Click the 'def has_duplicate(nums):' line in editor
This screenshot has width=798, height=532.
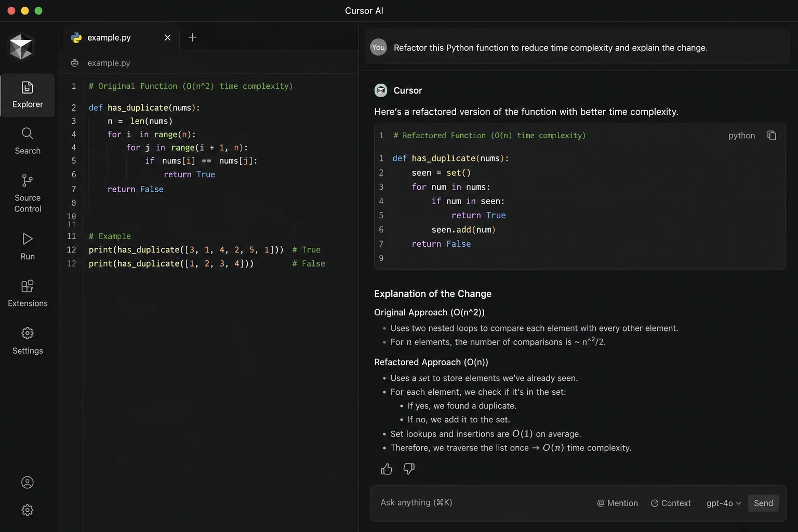tap(144, 108)
